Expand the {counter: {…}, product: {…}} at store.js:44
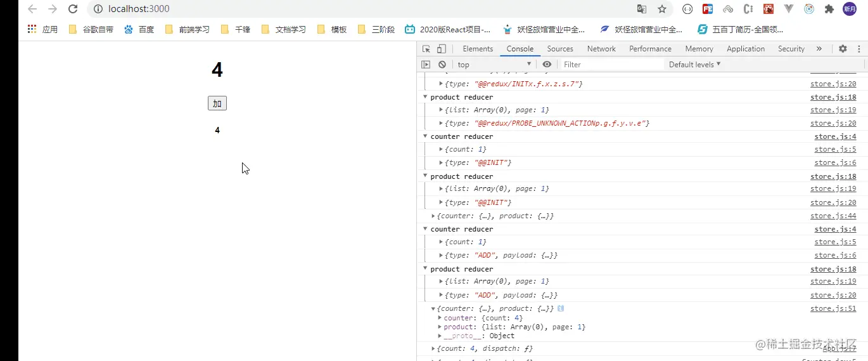 tap(434, 216)
